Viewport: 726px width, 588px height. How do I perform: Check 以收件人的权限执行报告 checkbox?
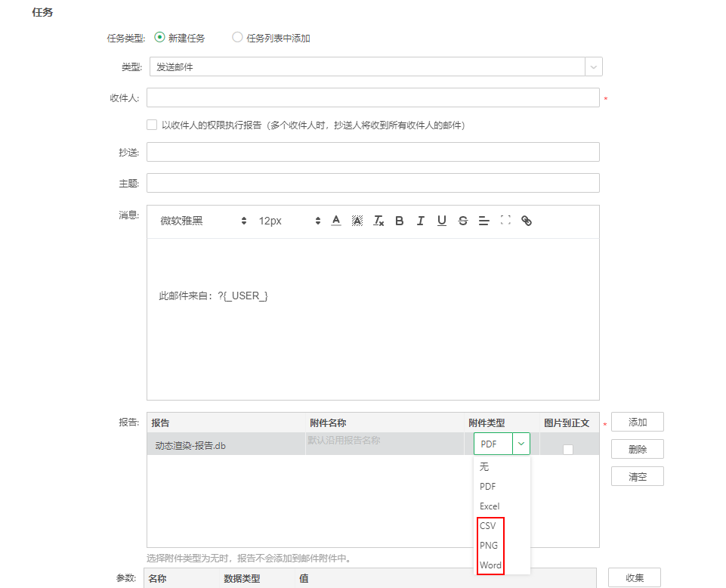pos(151,125)
